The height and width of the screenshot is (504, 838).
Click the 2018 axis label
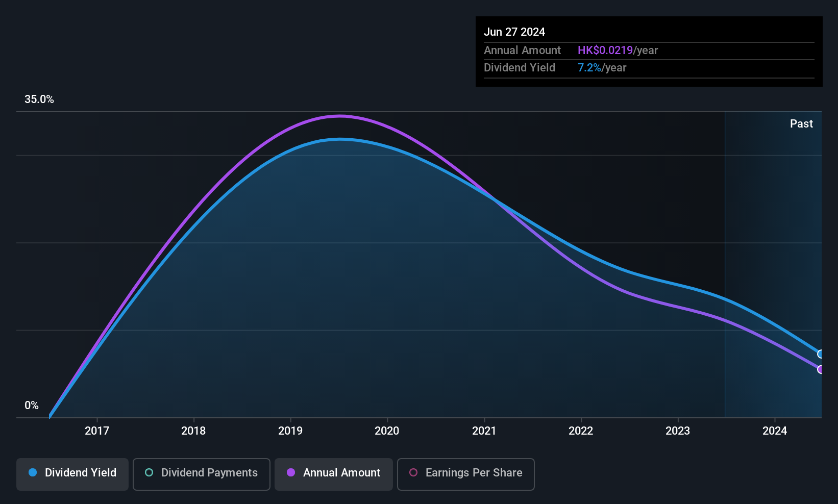click(193, 431)
